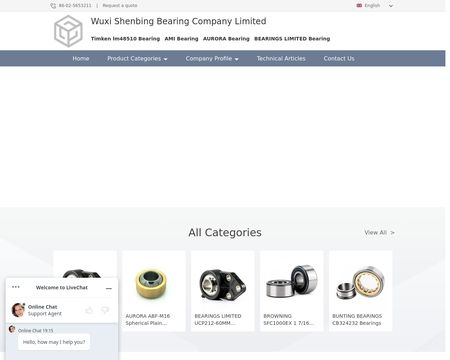Open BROWNING SFC1000EX product image
Image resolution: width=450 pixels, height=360 pixels.
pyautogui.click(x=292, y=282)
